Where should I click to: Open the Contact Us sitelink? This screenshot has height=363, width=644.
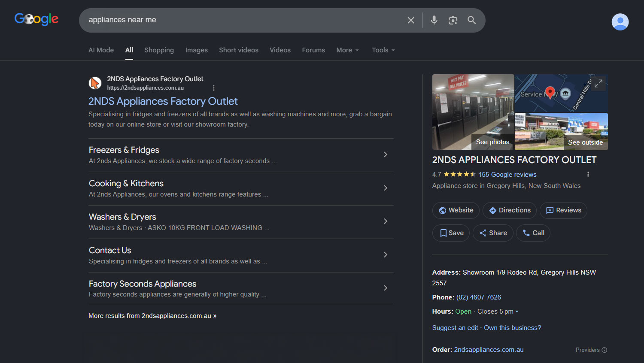pos(110,250)
